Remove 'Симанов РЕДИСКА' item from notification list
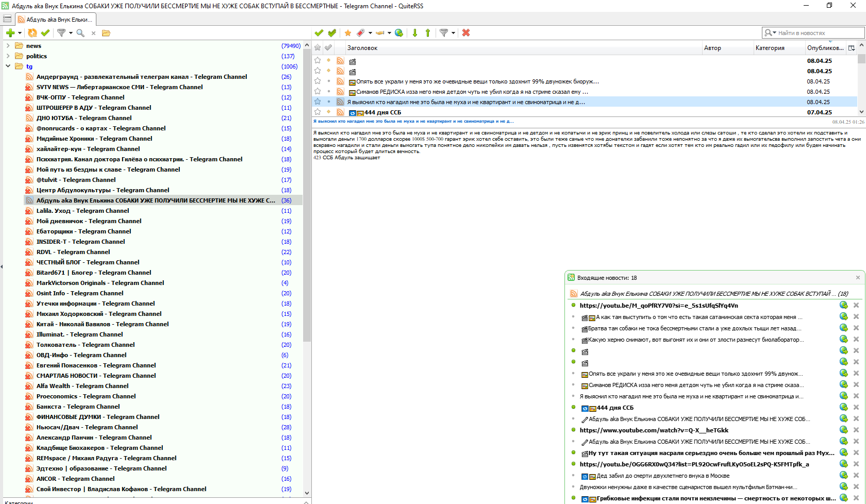The image size is (866, 504). click(x=856, y=384)
